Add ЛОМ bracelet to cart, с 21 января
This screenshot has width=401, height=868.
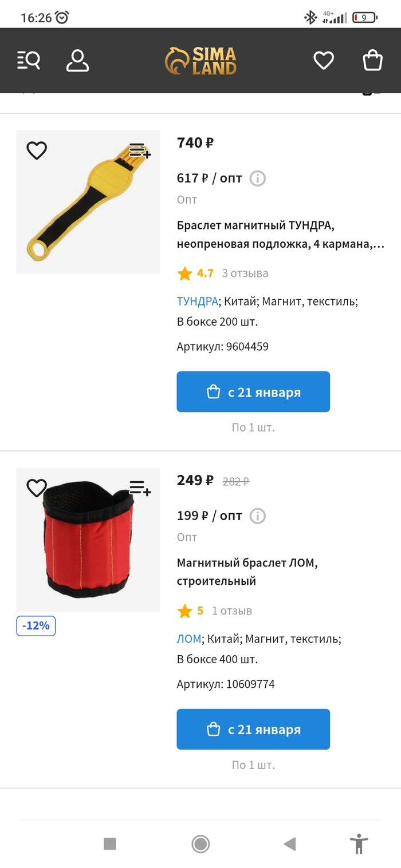point(253,729)
